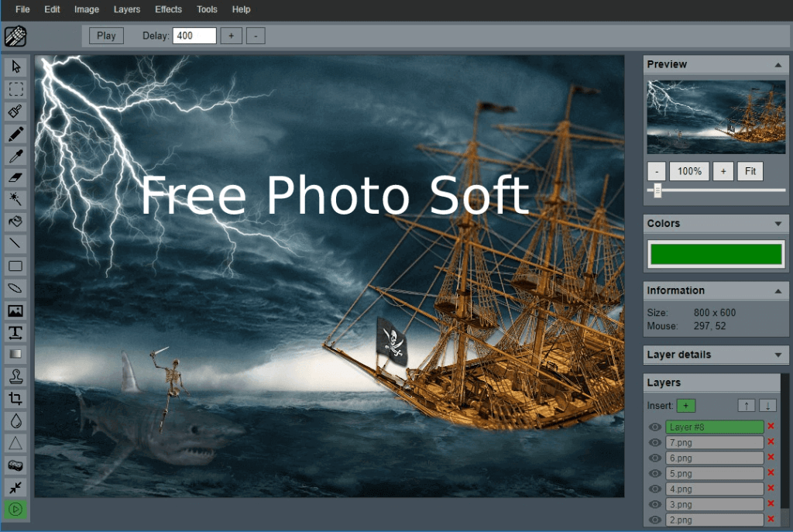Screen dimensions: 793x532
Task: Choose the Gradient tool
Action: [x=16, y=354]
